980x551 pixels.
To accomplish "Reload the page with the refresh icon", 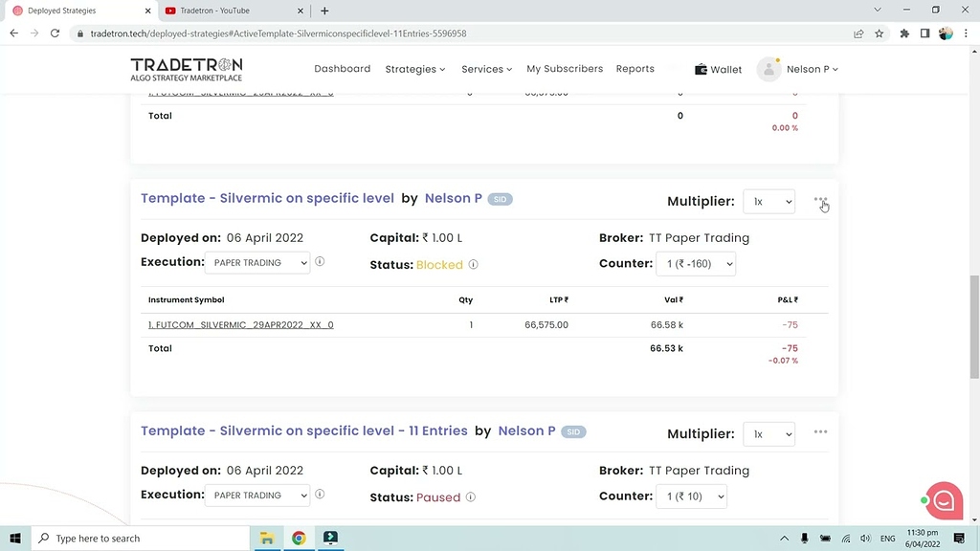I will [55, 33].
